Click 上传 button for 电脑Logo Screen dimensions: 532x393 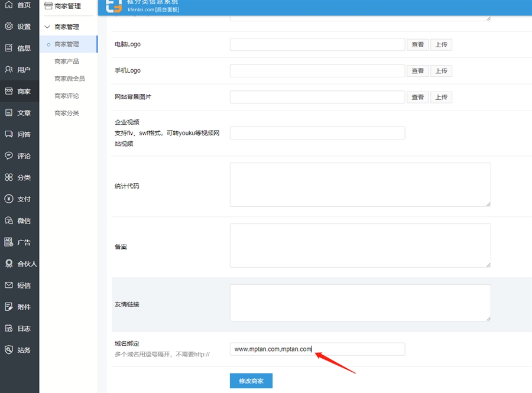pyautogui.click(x=441, y=45)
